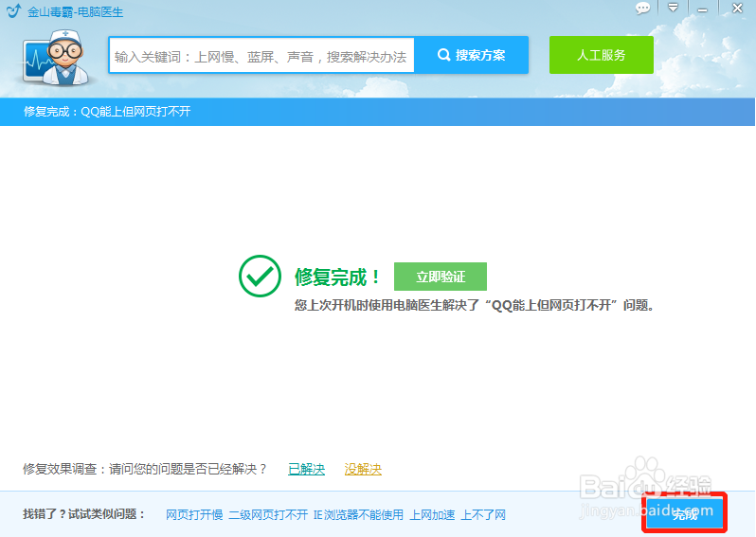Click the magnifier icon in 搜索方案 button
This screenshot has height=537, width=756.
coord(443,55)
